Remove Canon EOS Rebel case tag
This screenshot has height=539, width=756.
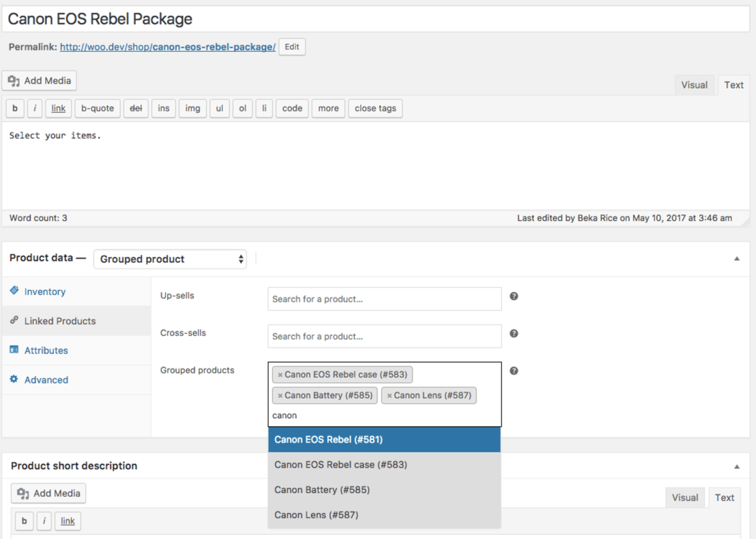click(x=280, y=375)
